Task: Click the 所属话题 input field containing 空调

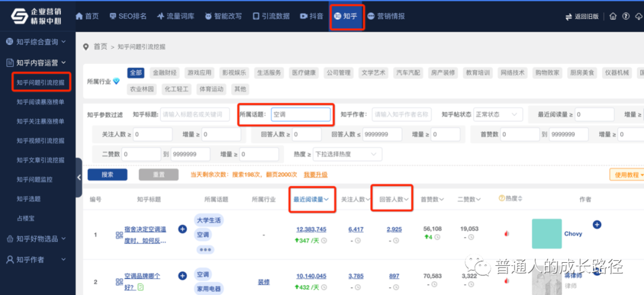Action: click(301, 115)
